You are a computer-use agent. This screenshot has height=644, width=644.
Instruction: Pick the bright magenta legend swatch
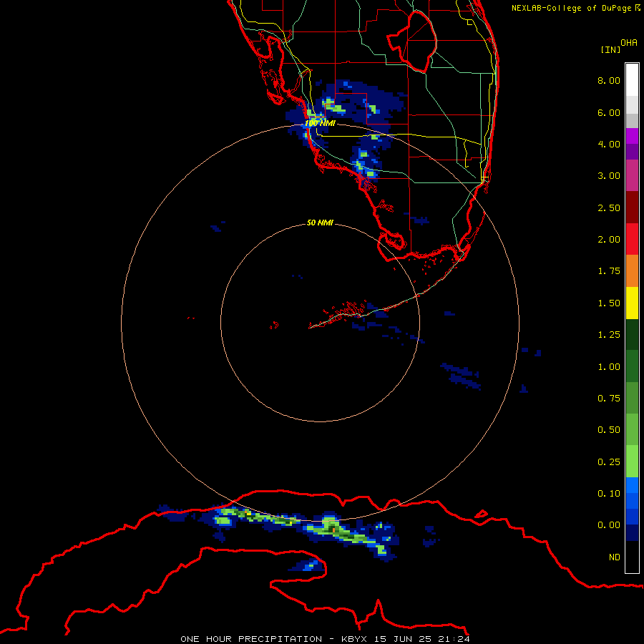pyautogui.click(x=632, y=136)
